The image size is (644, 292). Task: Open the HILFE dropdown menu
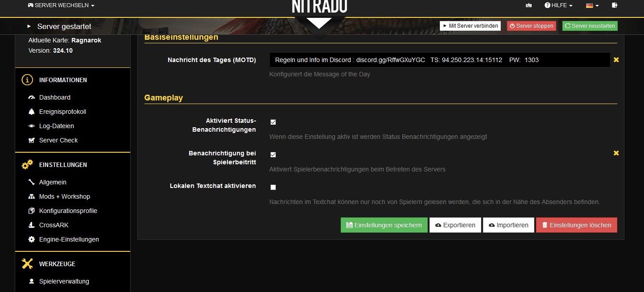coord(558,5)
